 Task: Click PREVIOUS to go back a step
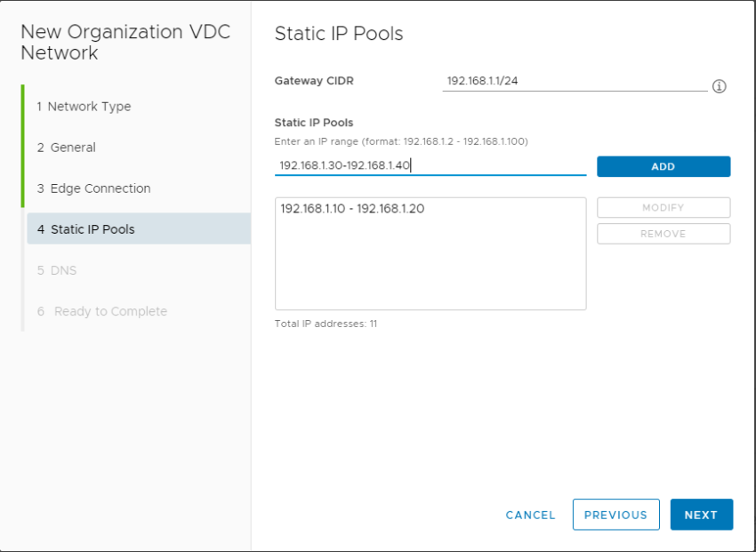click(x=615, y=515)
